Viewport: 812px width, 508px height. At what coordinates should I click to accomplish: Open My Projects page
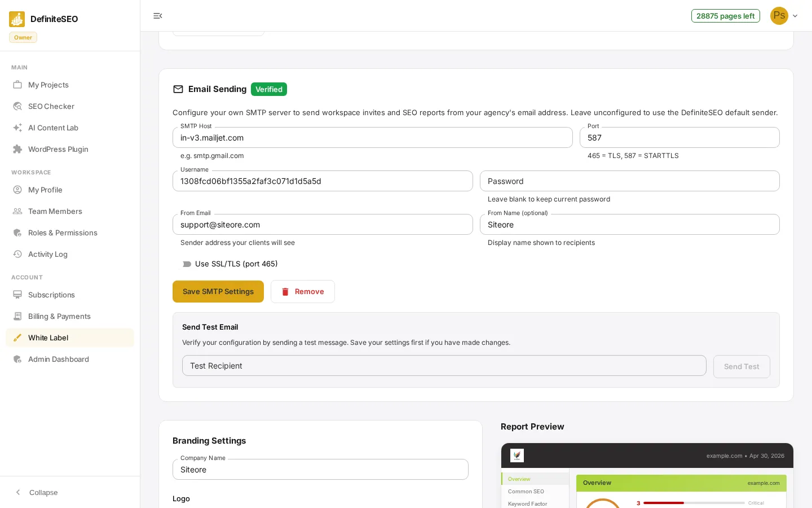(70, 85)
